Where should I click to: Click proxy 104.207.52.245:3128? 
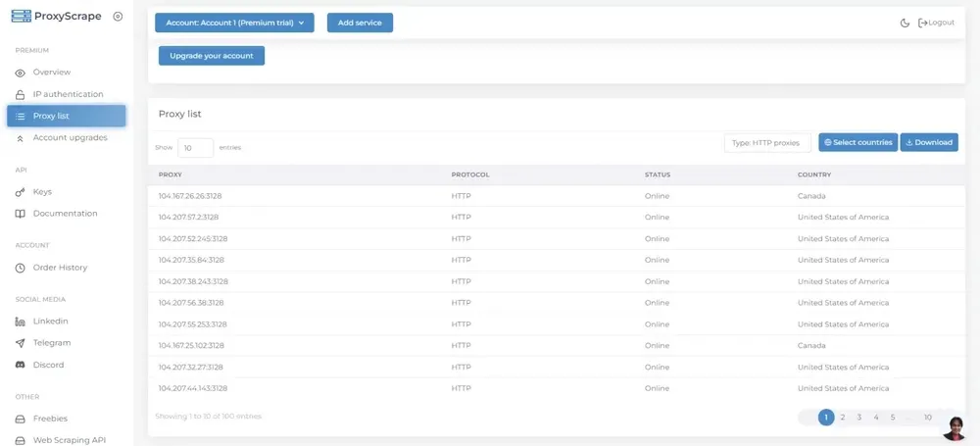[x=193, y=239]
